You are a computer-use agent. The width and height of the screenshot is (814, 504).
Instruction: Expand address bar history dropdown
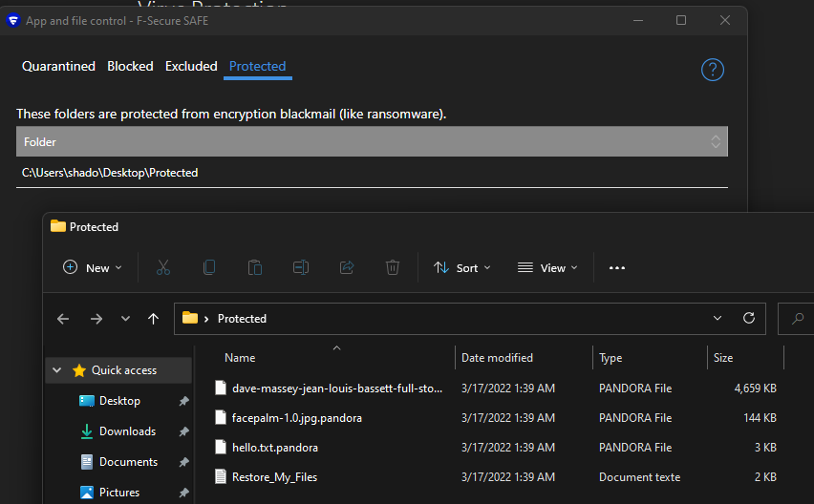717,318
